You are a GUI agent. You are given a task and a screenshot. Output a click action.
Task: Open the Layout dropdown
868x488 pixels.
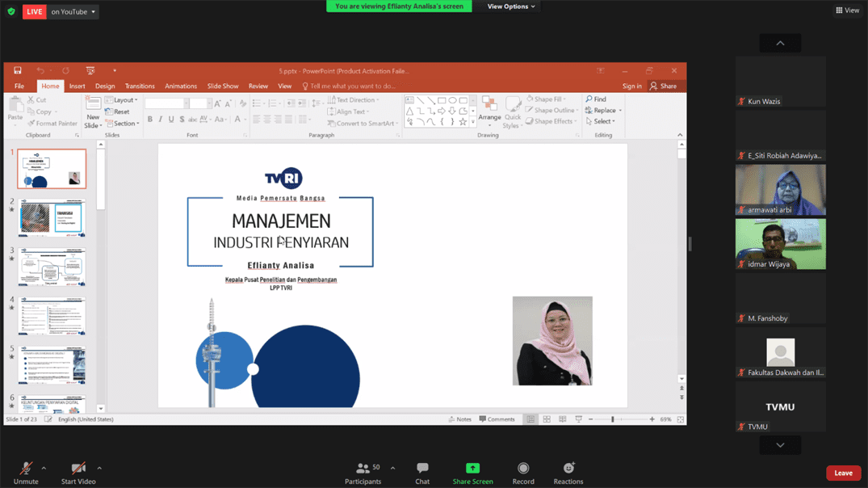121,100
